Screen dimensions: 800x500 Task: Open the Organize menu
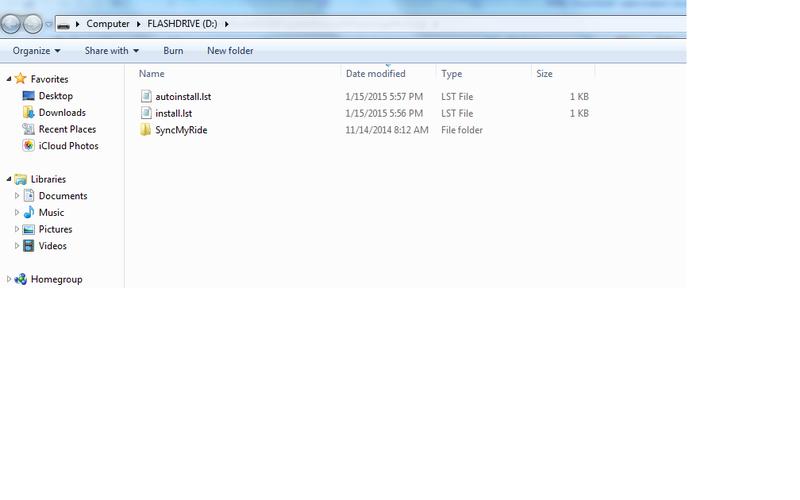click(36, 51)
